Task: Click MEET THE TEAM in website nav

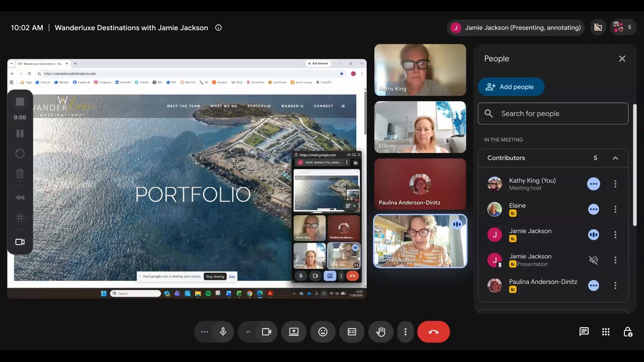Action: [x=184, y=106]
